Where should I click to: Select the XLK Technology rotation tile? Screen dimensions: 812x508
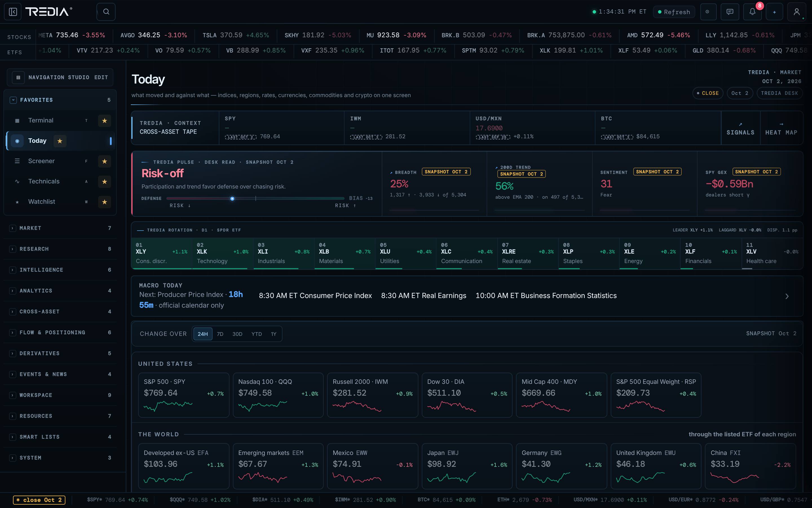click(222, 254)
